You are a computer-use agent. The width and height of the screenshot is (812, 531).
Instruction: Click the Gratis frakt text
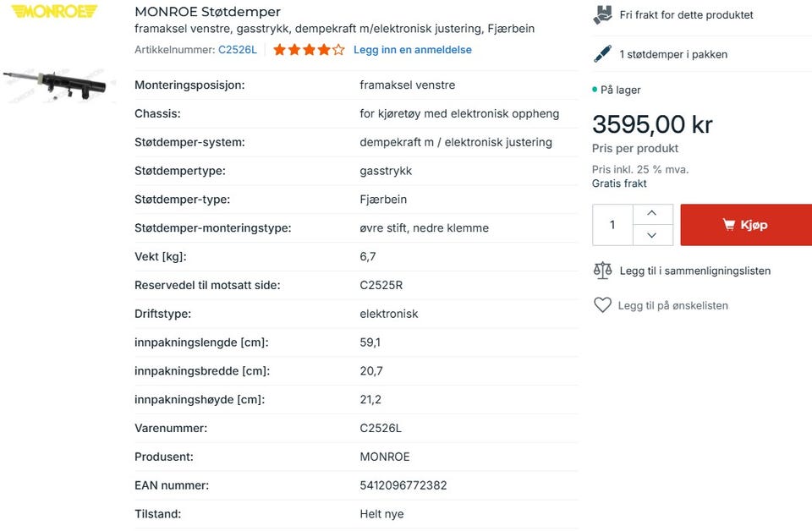tap(619, 183)
